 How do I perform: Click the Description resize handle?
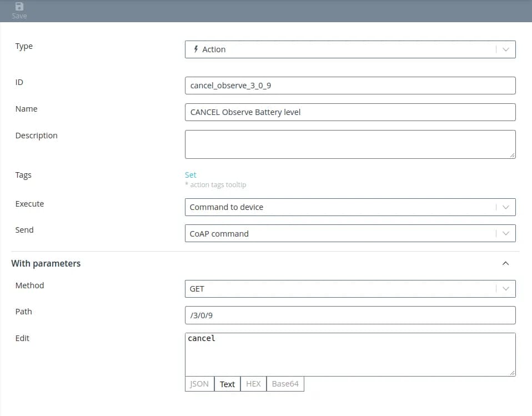click(512, 156)
